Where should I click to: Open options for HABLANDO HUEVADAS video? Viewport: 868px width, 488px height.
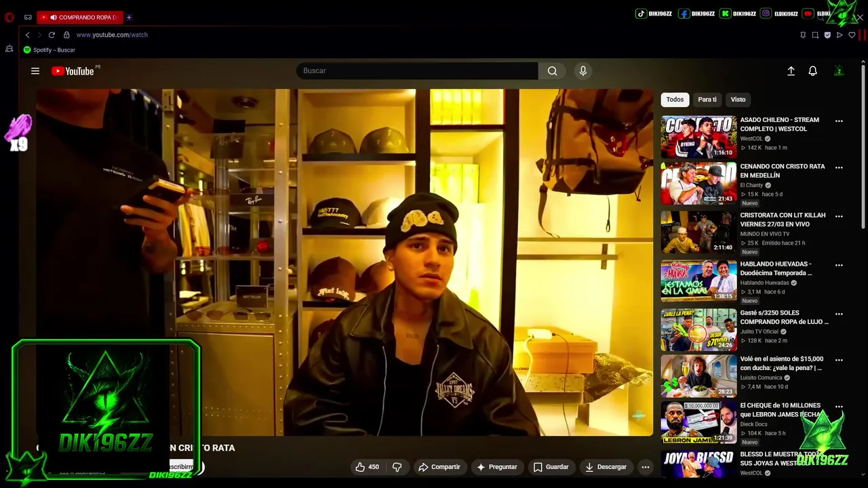pyautogui.click(x=839, y=265)
